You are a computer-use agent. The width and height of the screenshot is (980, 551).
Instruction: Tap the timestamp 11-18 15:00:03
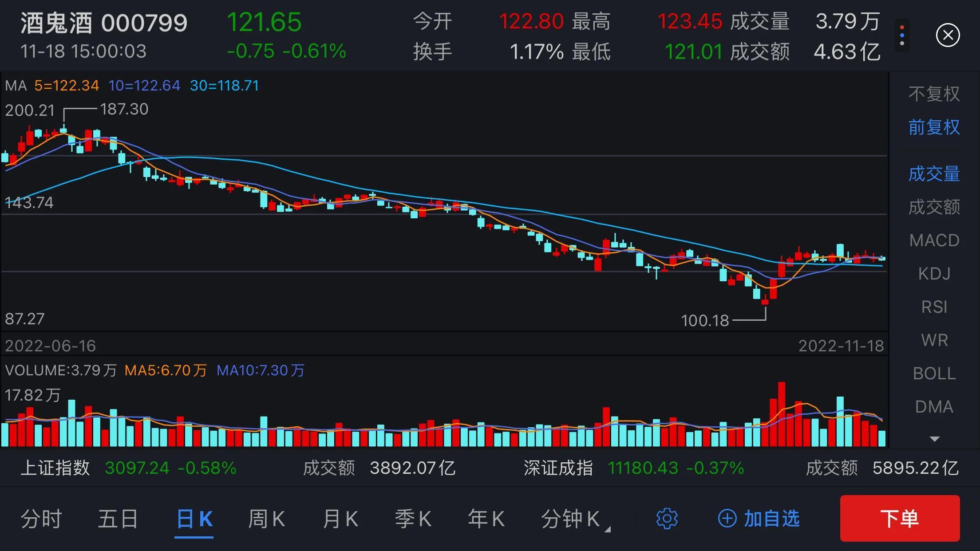click(x=83, y=51)
